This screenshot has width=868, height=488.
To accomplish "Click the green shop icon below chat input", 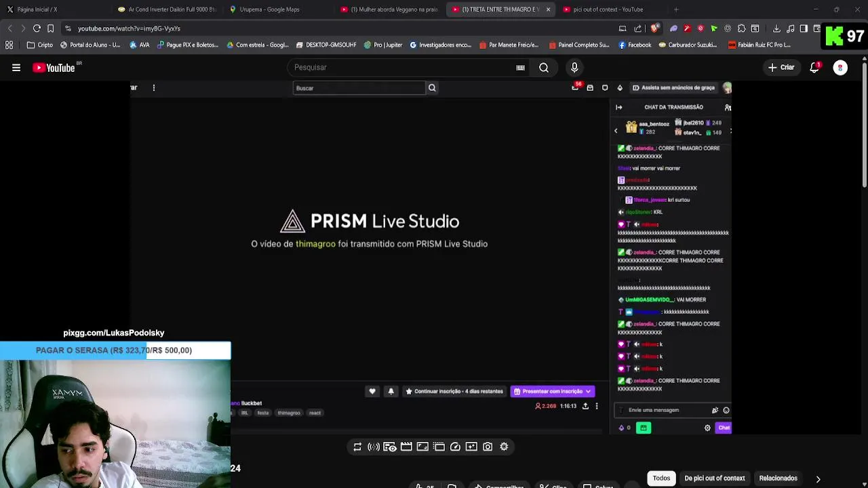I will point(644,428).
